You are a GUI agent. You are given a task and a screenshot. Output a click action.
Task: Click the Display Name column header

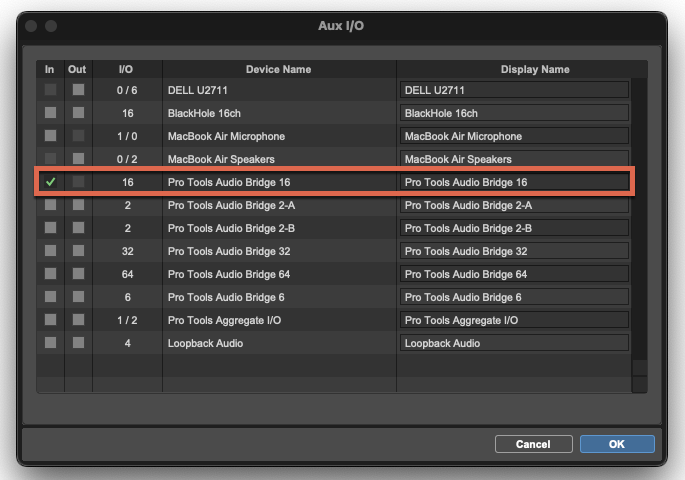522,69
